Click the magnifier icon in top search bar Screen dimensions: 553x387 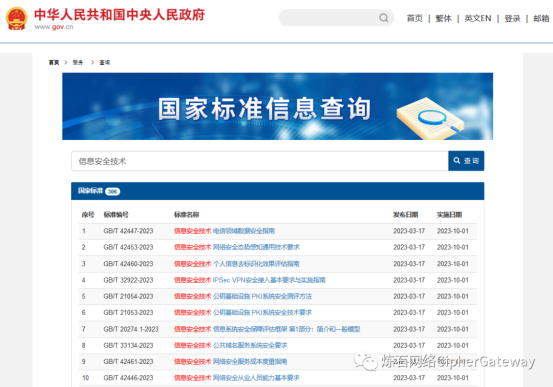coord(384,18)
